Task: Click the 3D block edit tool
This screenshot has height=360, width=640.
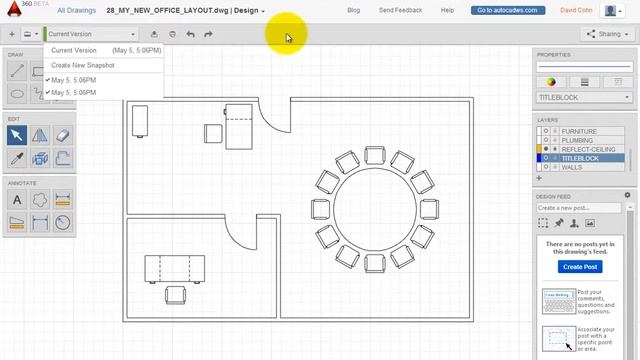Action: (40, 158)
